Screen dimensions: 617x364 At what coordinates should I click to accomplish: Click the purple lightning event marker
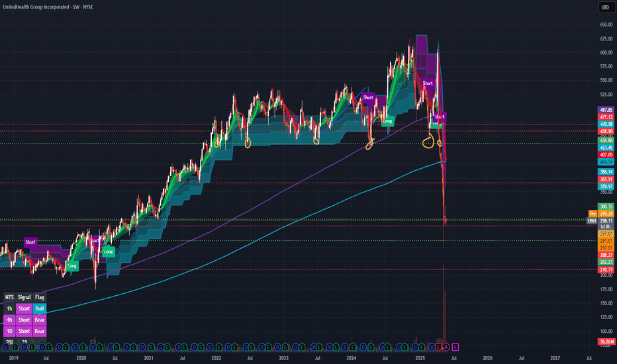(446, 347)
